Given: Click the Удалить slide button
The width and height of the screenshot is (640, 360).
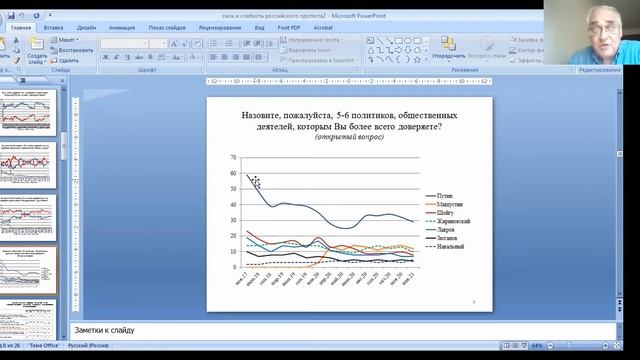Looking at the screenshot, I should [x=64, y=60].
